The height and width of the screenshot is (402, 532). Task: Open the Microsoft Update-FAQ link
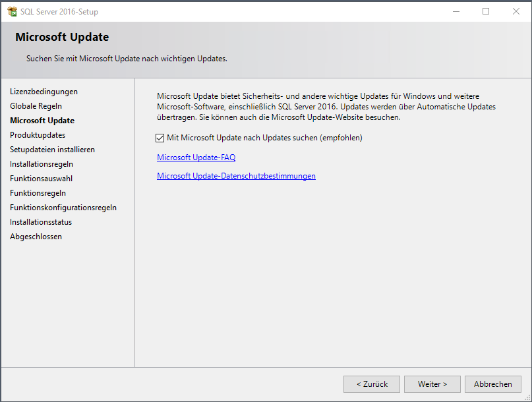[x=196, y=158]
